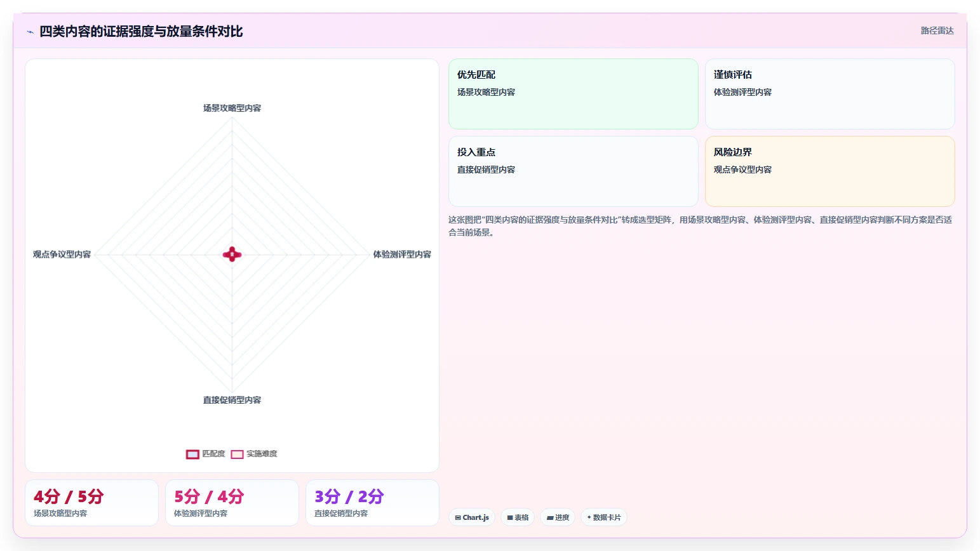Select the Chart.js tag chip
Image resolution: width=980 pixels, height=551 pixels.
coord(472,517)
